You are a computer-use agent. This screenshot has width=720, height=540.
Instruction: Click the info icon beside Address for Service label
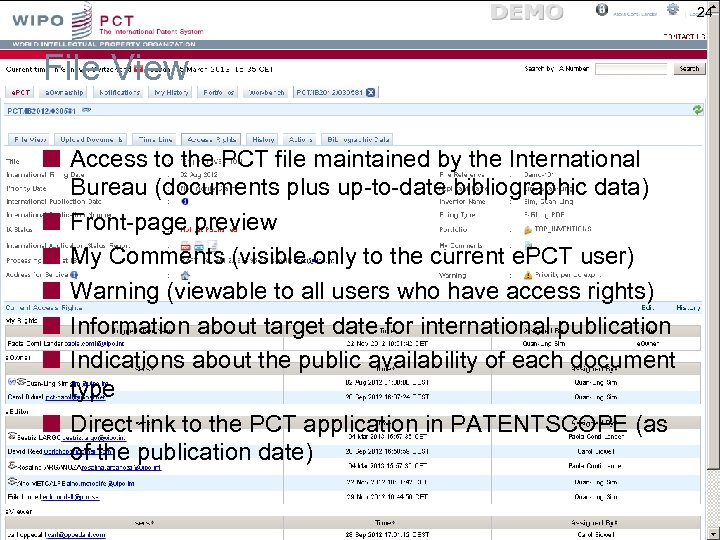tap(74, 275)
